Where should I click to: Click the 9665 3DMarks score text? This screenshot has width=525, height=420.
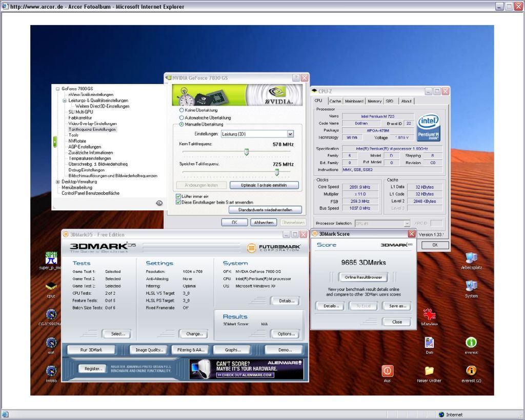[x=364, y=263]
